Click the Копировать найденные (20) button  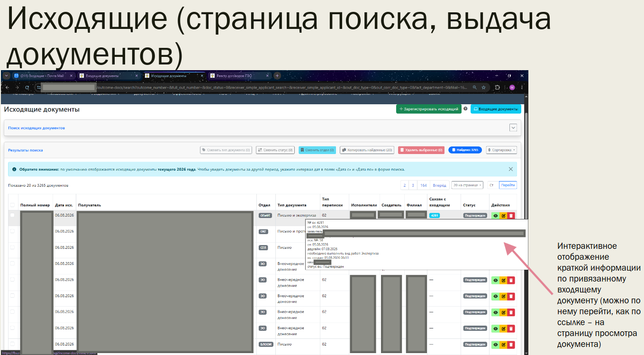pos(367,150)
